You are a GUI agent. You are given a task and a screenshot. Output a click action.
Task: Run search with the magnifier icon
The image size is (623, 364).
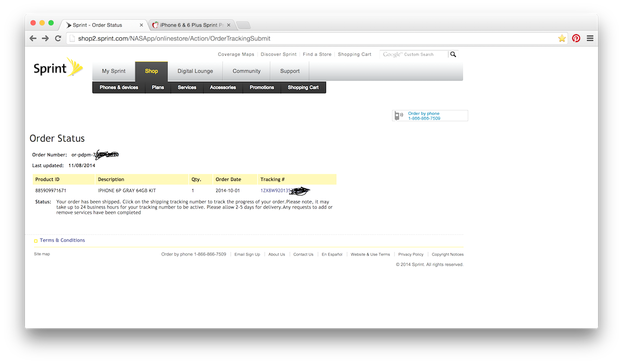(453, 54)
